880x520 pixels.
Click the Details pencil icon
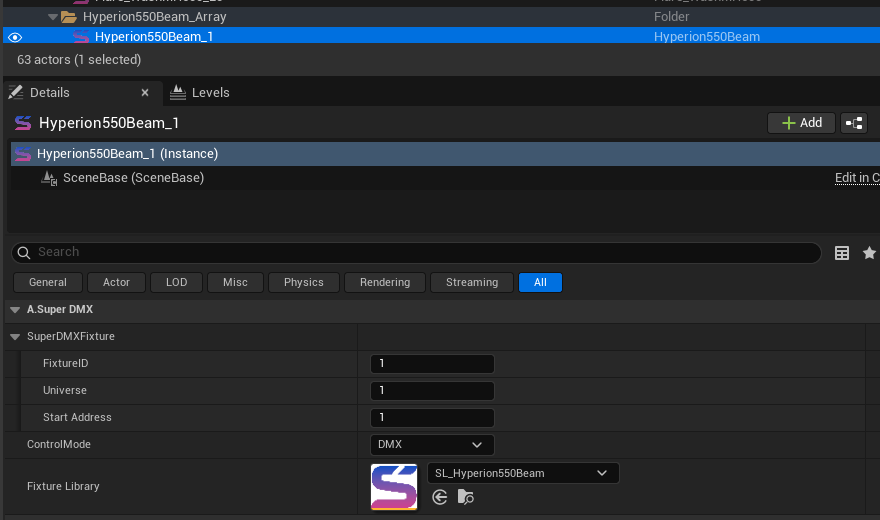16,92
